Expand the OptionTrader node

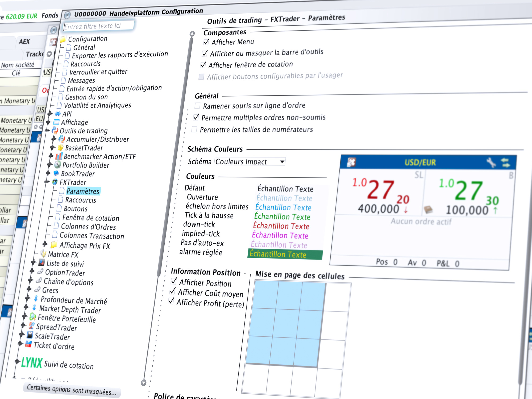[x=32, y=271]
